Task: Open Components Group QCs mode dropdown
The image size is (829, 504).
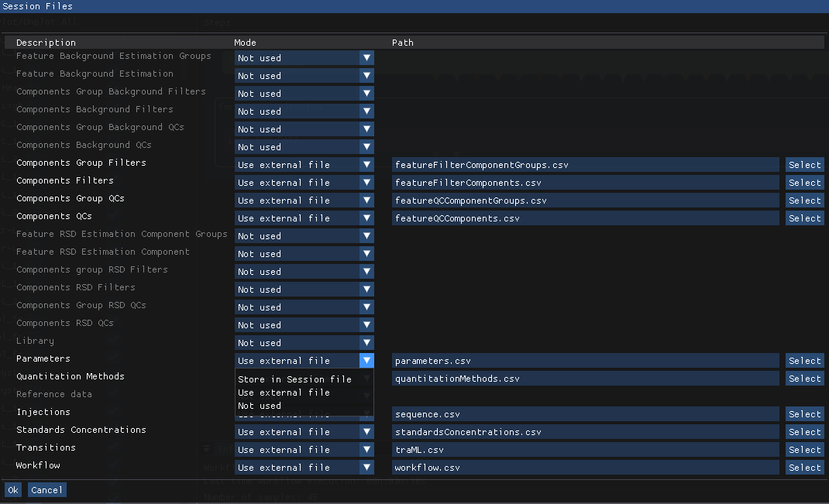Action: click(304, 201)
